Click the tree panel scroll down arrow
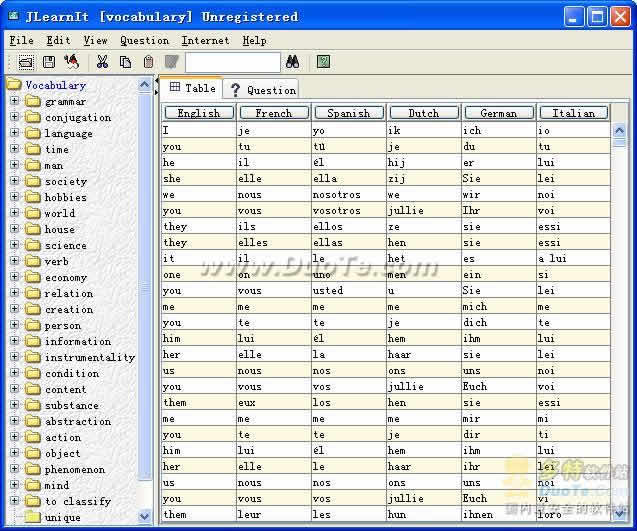This screenshot has width=637, height=531. click(145, 516)
